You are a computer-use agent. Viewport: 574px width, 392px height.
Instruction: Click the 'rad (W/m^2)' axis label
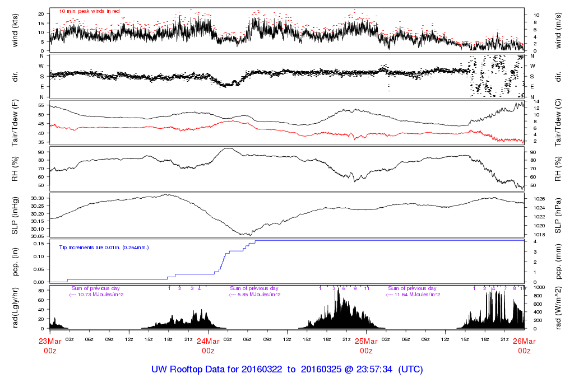click(x=558, y=308)
